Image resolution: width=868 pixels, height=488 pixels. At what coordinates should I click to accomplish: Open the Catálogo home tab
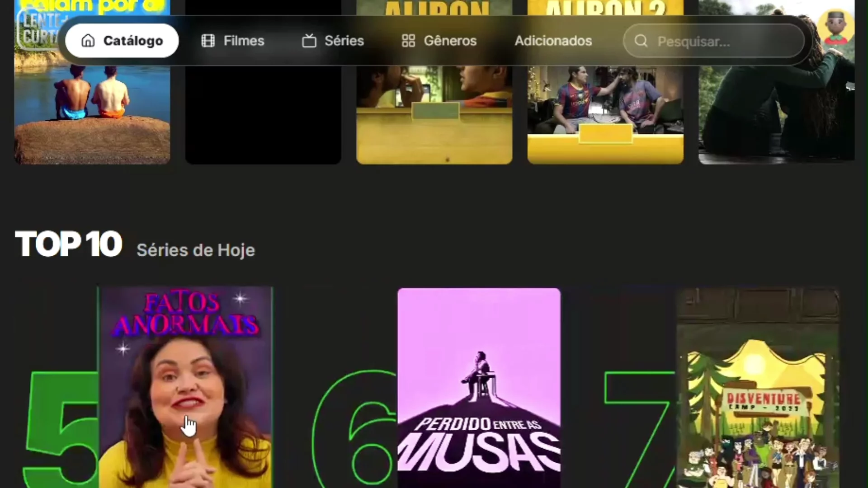click(x=122, y=41)
